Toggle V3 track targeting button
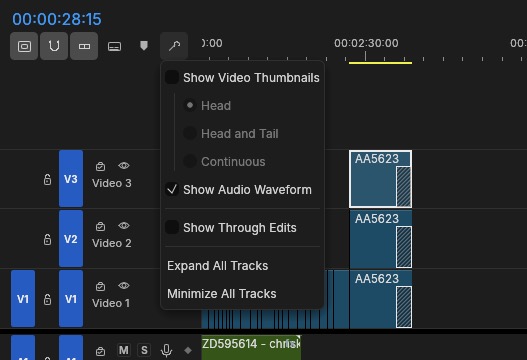The height and width of the screenshot is (360, 527). [71, 178]
